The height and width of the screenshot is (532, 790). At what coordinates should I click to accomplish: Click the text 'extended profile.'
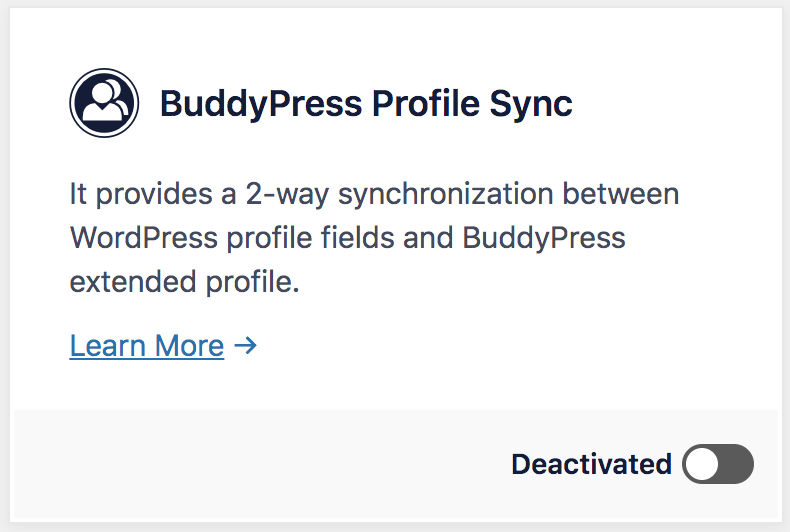[184, 282]
